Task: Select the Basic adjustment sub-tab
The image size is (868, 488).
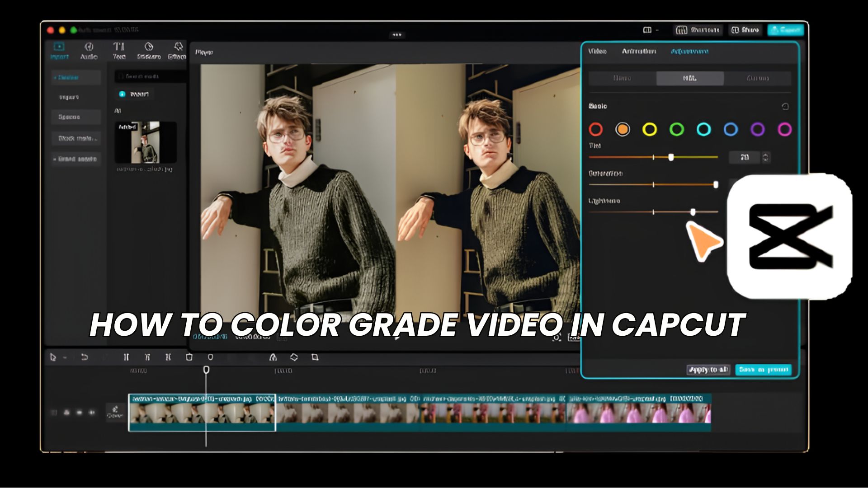Action: (x=622, y=78)
